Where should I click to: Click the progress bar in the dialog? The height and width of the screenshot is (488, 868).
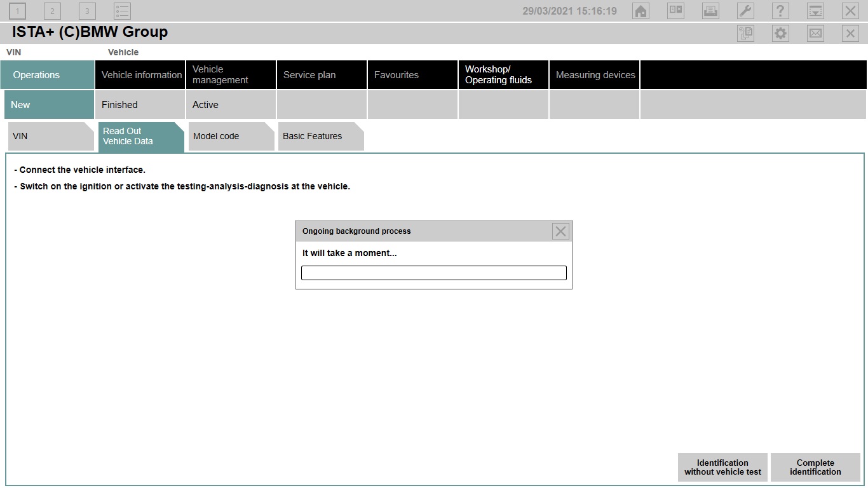[x=434, y=273]
